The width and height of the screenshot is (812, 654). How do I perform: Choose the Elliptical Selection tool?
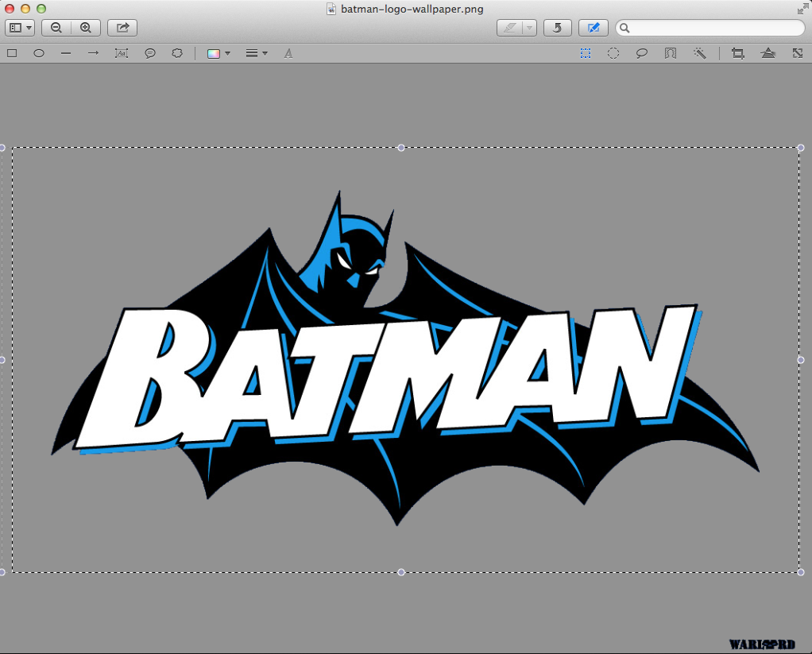tap(613, 53)
